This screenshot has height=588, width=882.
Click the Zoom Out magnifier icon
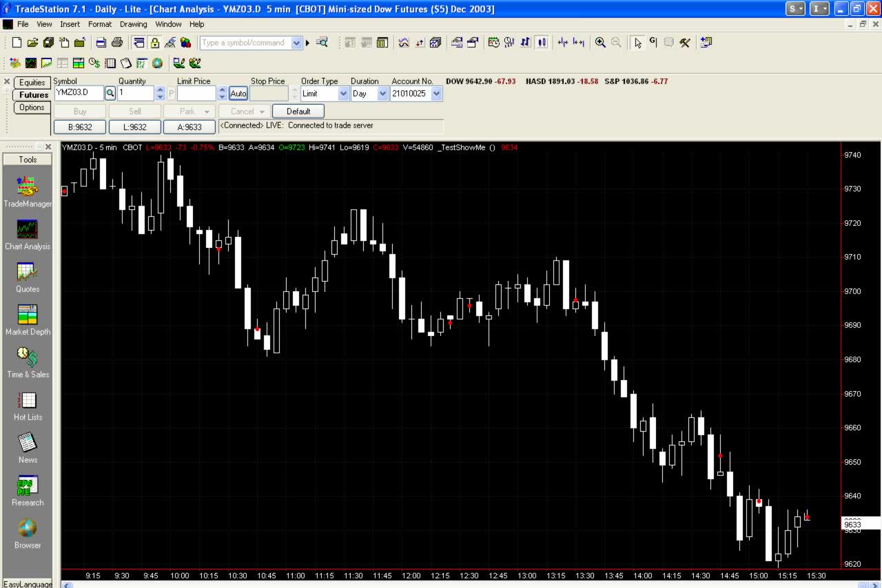(x=616, y=43)
